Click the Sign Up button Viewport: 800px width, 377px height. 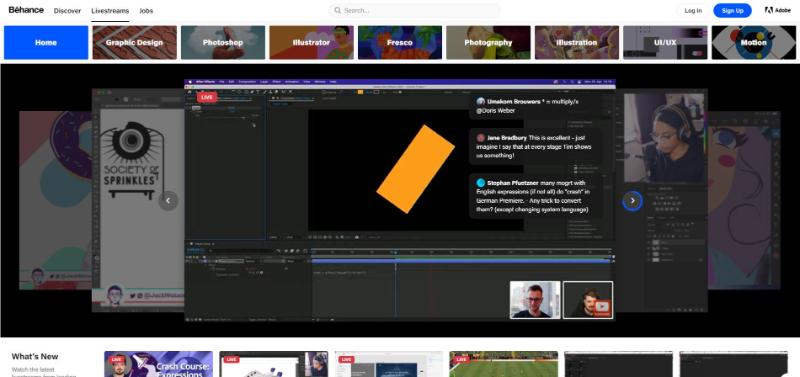[x=732, y=10]
